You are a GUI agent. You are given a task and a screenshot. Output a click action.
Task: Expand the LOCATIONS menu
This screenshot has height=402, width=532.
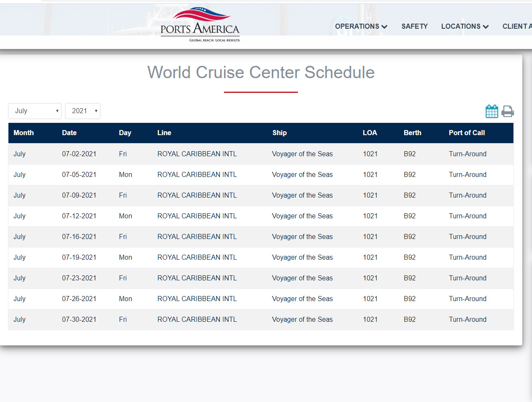tap(465, 26)
